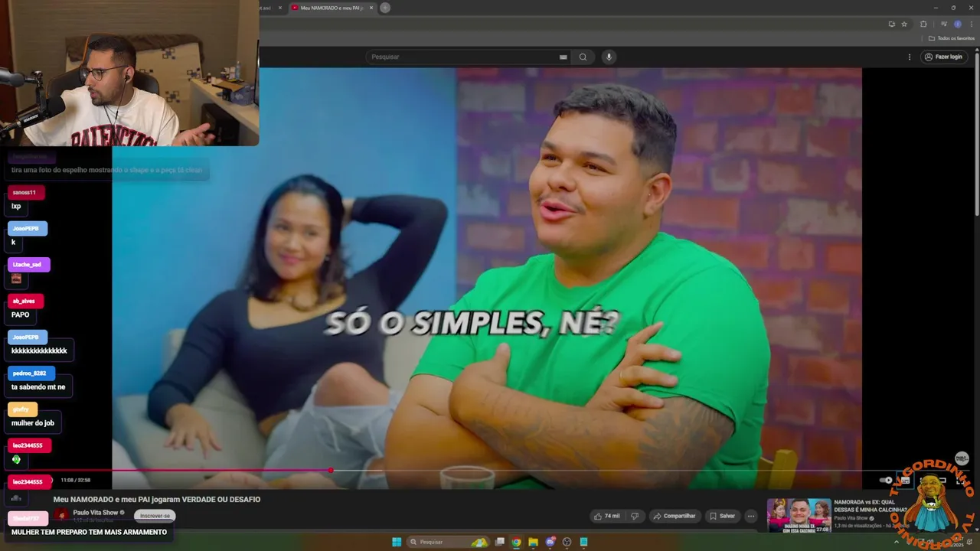Screen dimensions: 980x551
Task: Open the Chrome profile avatar
Action: click(x=957, y=24)
